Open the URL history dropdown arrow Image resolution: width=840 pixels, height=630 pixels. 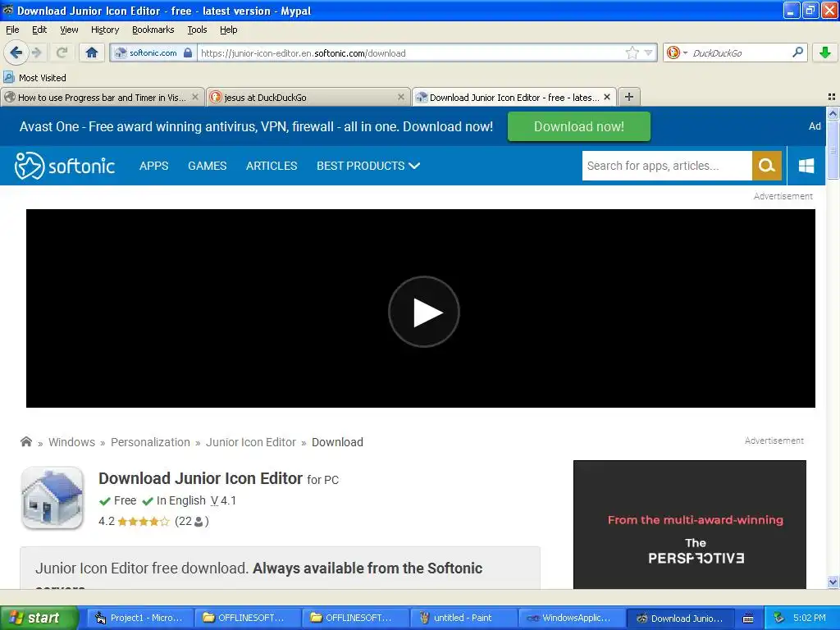click(x=648, y=52)
